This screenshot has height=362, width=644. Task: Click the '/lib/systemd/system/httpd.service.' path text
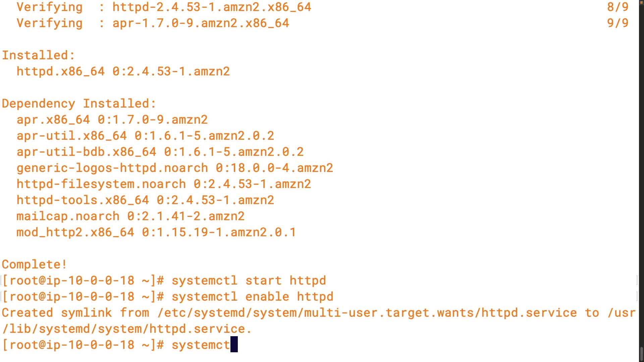127,328
